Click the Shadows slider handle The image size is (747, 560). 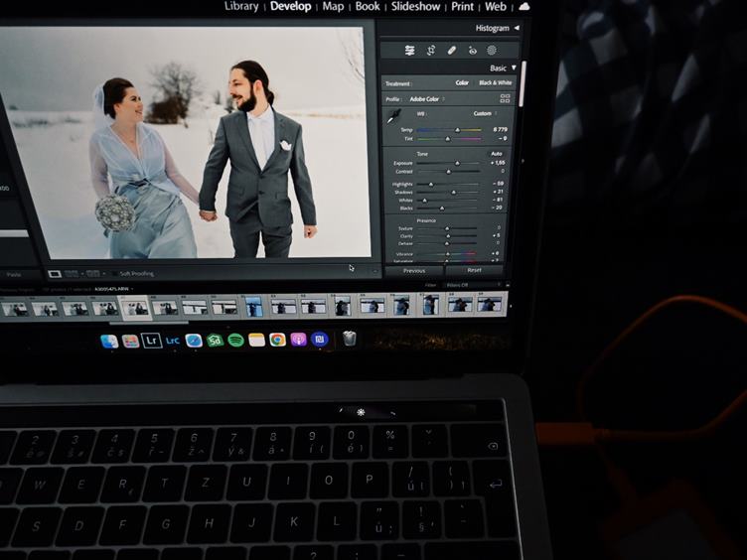(x=454, y=193)
